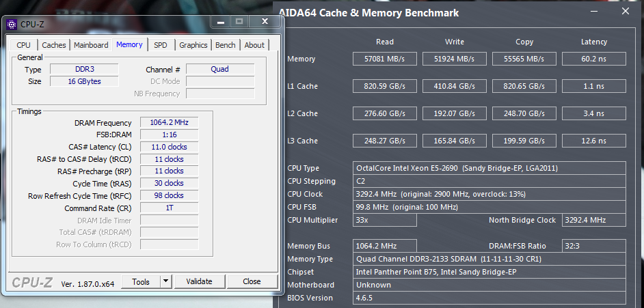Click L3 Cache Write value 165.84 GB/s

click(454, 141)
